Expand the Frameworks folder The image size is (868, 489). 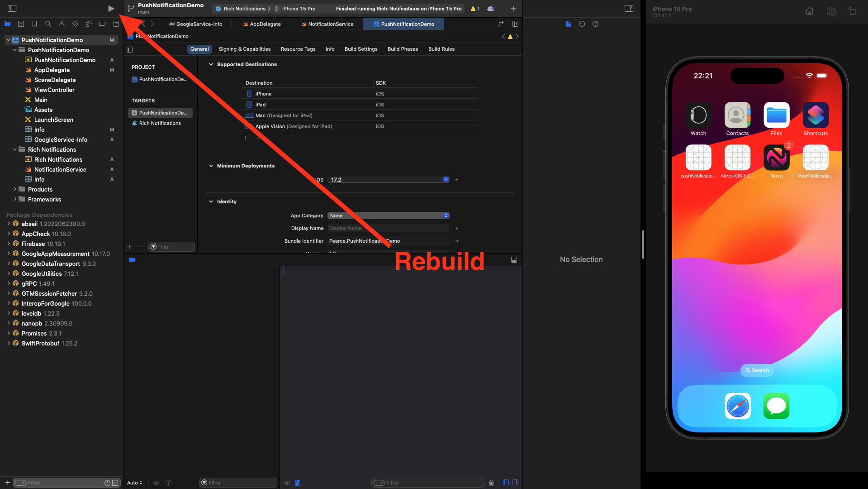point(15,199)
